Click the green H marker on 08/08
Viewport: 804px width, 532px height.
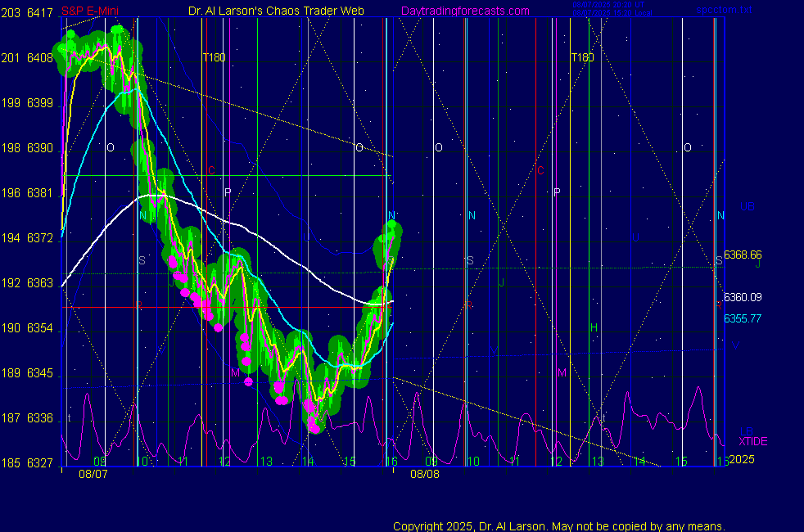tap(594, 327)
